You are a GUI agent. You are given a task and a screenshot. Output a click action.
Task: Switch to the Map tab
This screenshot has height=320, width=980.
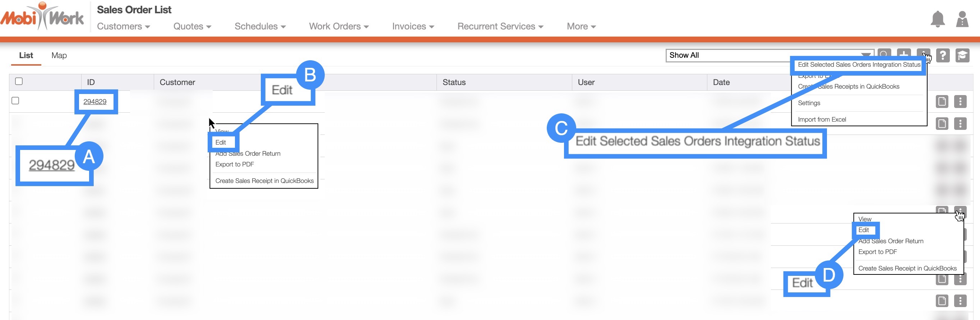(x=59, y=56)
